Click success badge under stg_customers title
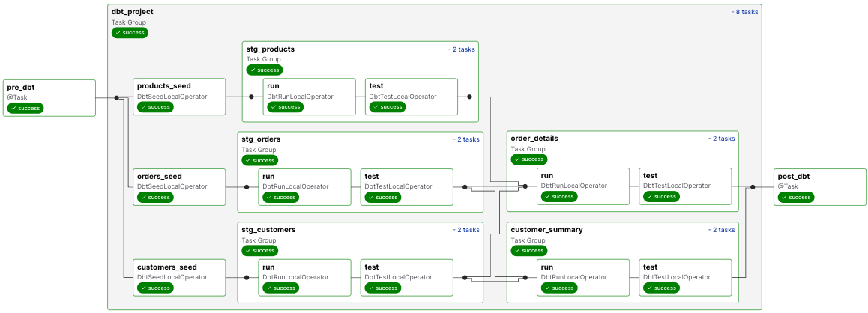868x313 pixels. point(260,251)
